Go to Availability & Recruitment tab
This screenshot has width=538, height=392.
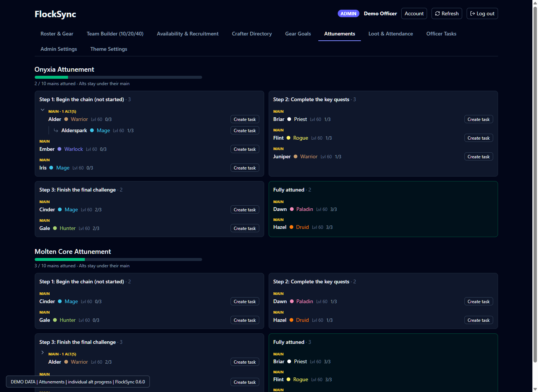click(188, 34)
